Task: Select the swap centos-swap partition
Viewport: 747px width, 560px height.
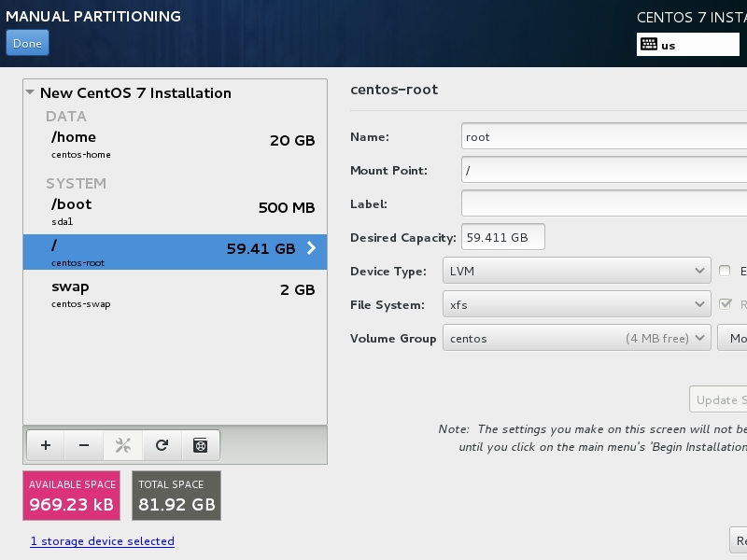Action: click(x=175, y=294)
